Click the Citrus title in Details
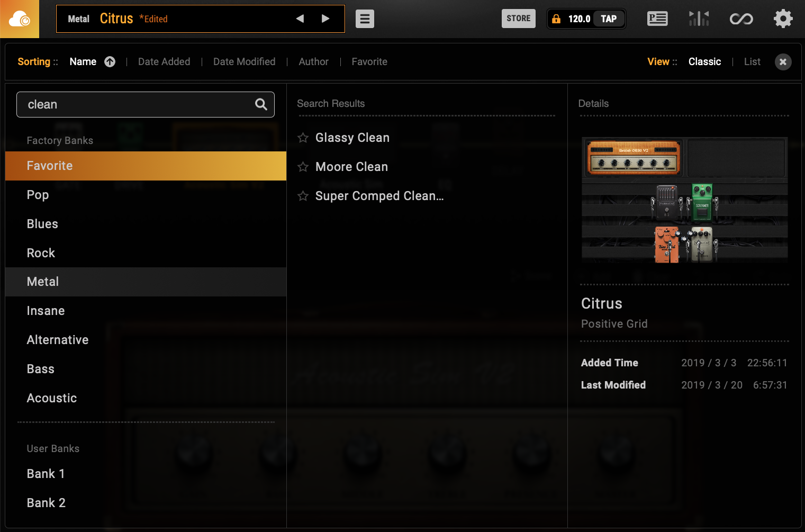Screen dimensions: 805x532 (x=602, y=303)
